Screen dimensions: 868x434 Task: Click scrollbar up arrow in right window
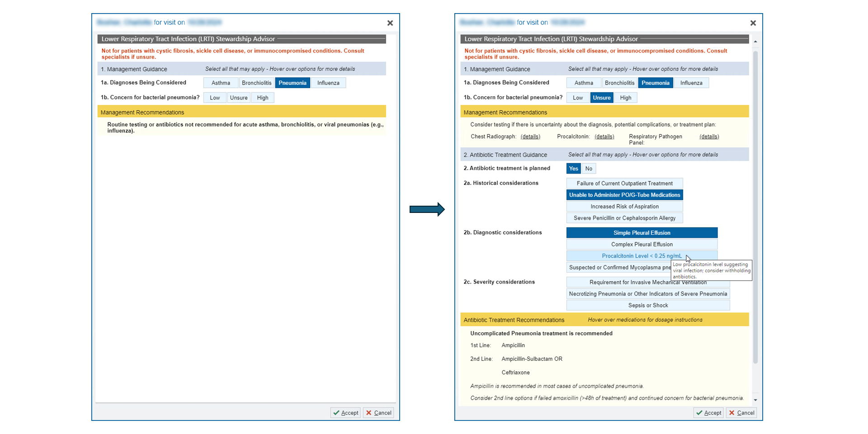(x=755, y=41)
